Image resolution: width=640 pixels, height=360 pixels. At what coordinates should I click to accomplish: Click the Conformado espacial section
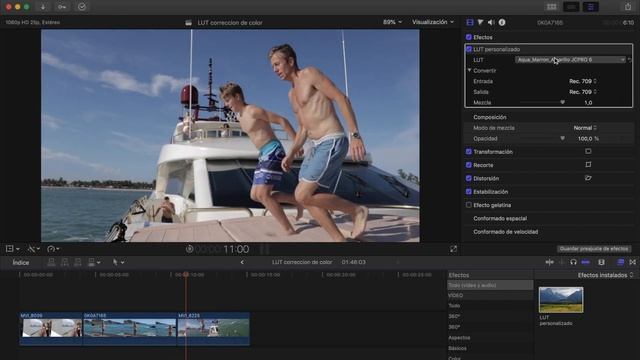[500, 218]
